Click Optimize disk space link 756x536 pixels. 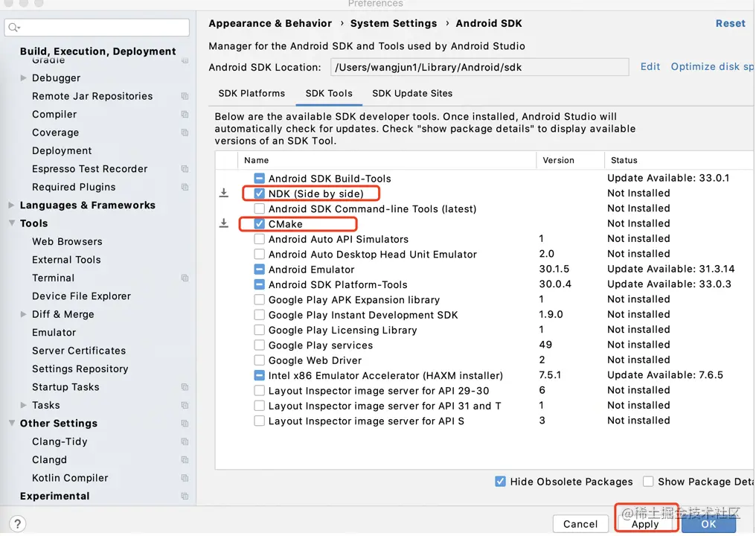tap(713, 66)
